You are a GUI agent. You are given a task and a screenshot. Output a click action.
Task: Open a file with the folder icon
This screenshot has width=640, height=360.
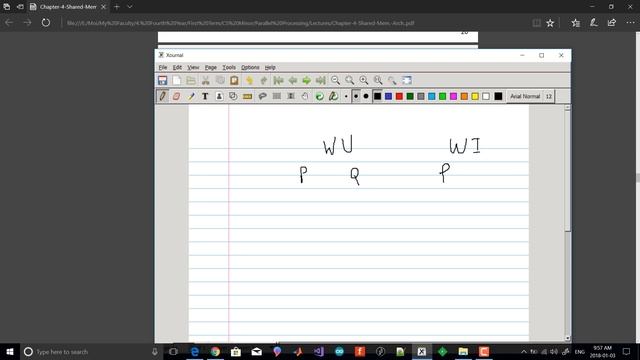coord(191,80)
